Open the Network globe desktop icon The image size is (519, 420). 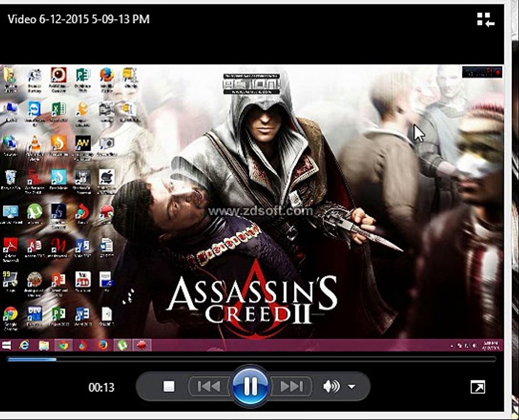(x=10, y=146)
